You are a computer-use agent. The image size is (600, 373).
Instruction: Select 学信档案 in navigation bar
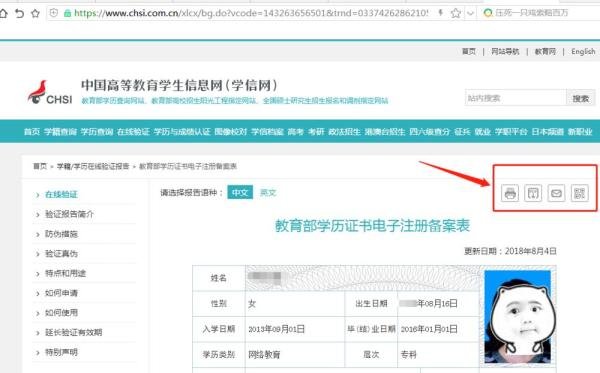pyautogui.click(x=267, y=132)
